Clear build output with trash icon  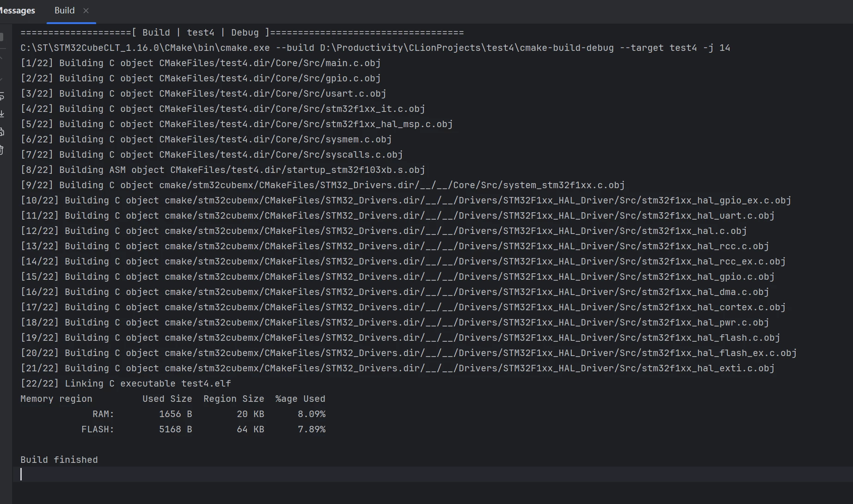[x=2, y=150]
